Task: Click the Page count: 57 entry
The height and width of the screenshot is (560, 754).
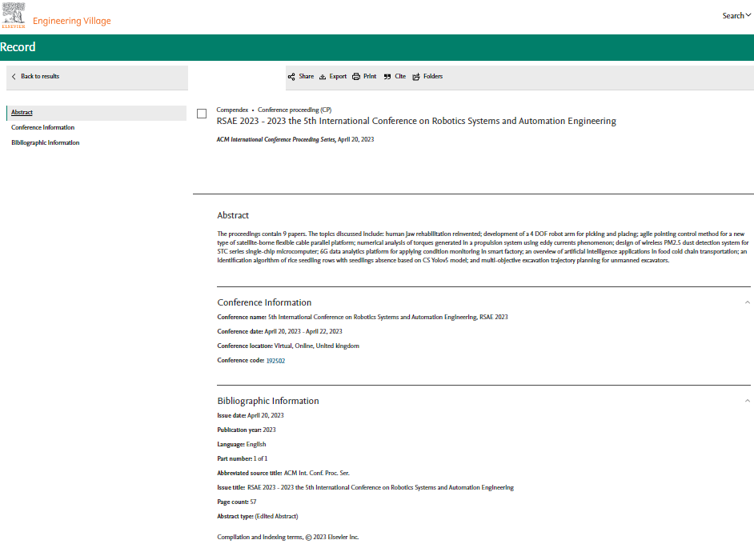Action: [237, 502]
